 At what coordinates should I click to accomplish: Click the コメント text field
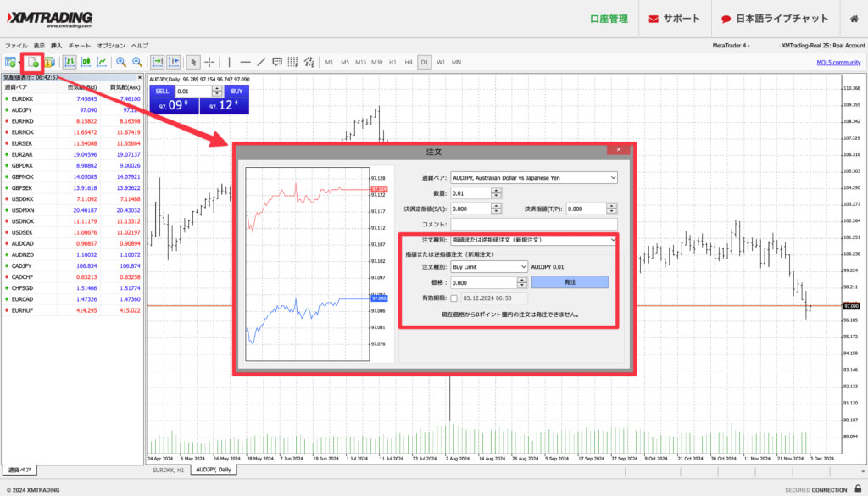535,224
